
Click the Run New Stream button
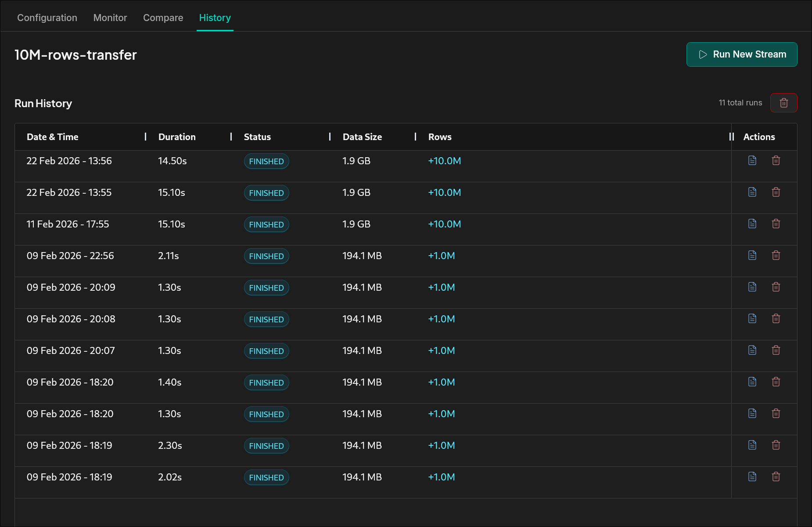coord(742,54)
